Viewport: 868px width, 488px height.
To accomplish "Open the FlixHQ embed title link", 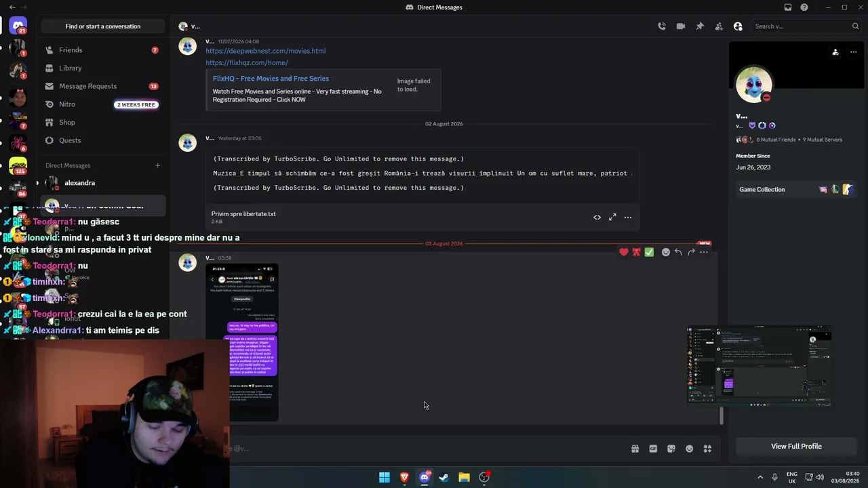I will click(x=271, y=79).
